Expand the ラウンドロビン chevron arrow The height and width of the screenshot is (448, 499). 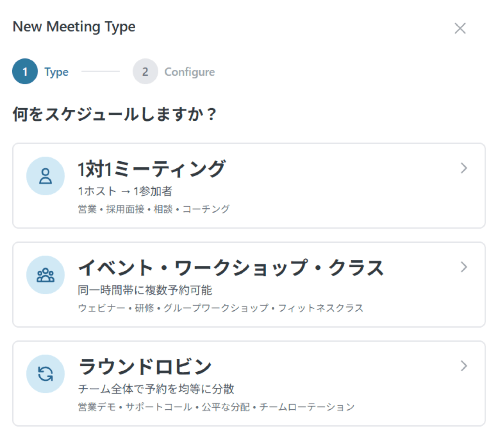pyautogui.click(x=464, y=366)
